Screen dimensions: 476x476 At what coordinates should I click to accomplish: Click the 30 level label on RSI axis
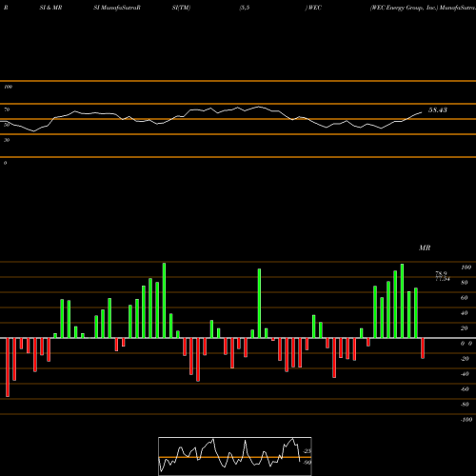coord(7,140)
